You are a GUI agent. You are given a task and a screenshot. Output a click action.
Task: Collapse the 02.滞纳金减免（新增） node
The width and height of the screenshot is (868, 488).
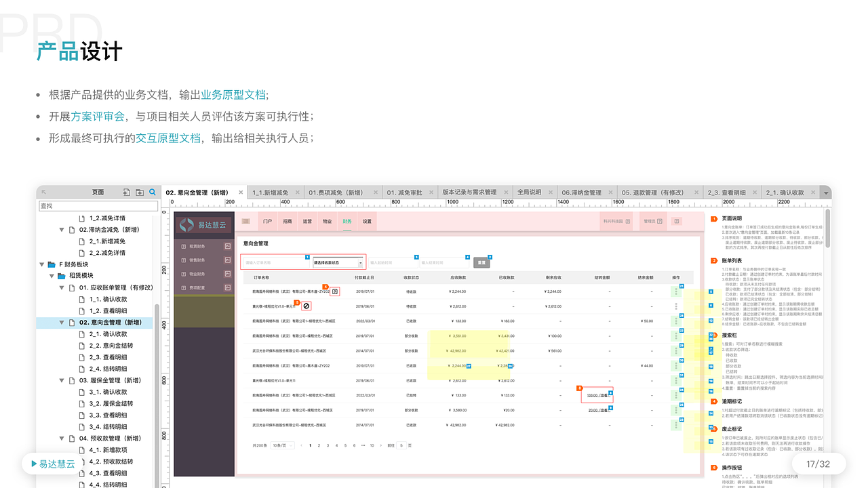[62, 230]
